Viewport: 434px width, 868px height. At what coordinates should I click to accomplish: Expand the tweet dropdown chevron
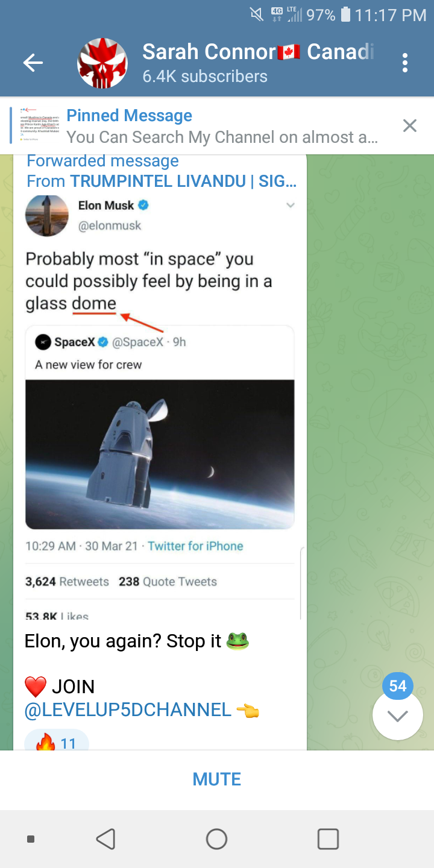pyautogui.click(x=291, y=206)
